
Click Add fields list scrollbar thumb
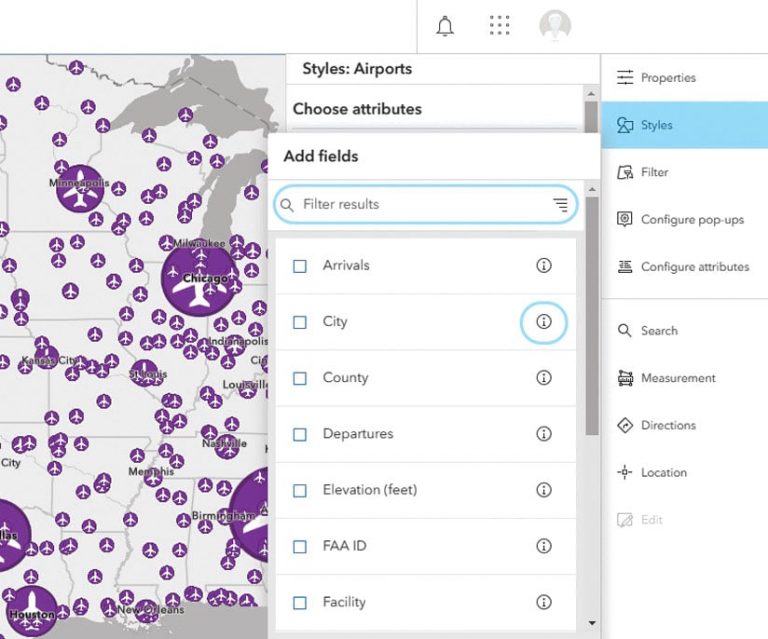592,316
